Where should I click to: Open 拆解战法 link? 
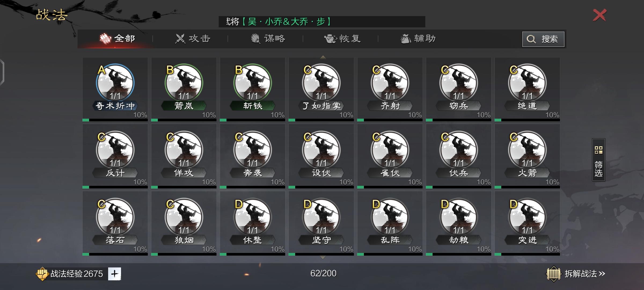[576, 274]
